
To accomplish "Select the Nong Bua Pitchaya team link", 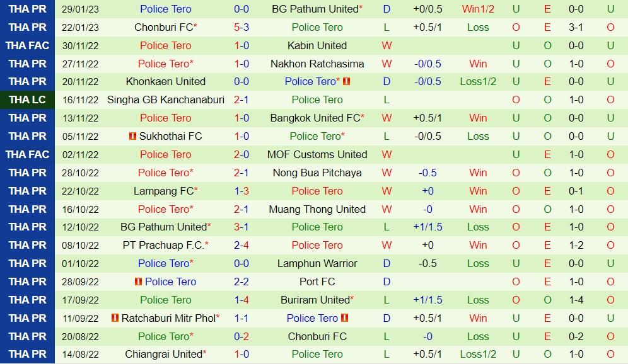I will [317, 173].
